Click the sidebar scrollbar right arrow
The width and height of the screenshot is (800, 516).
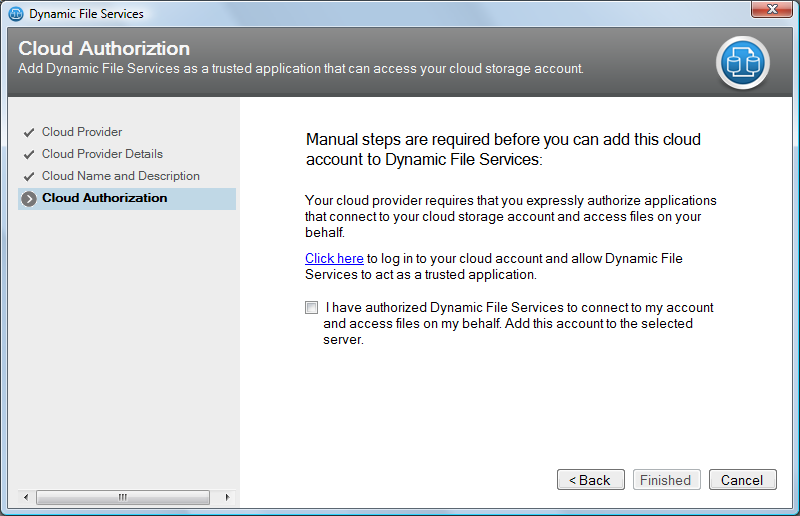coord(227,497)
